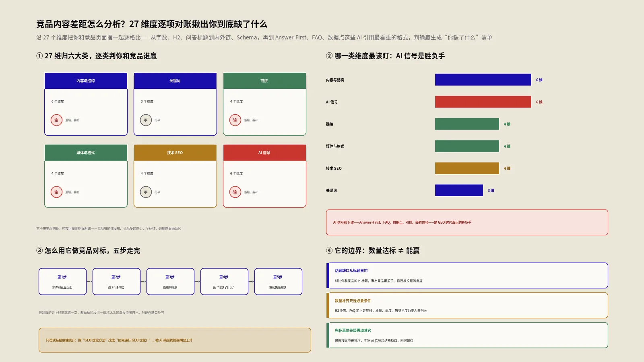Click the '4 维' value beside 技术 SEO bar
The image size is (644, 362).
pos(507,168)
